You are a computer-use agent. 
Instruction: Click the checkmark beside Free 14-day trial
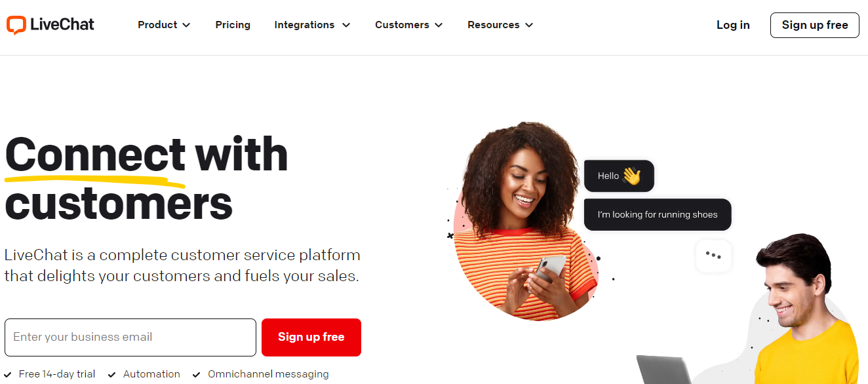point(8,375)
